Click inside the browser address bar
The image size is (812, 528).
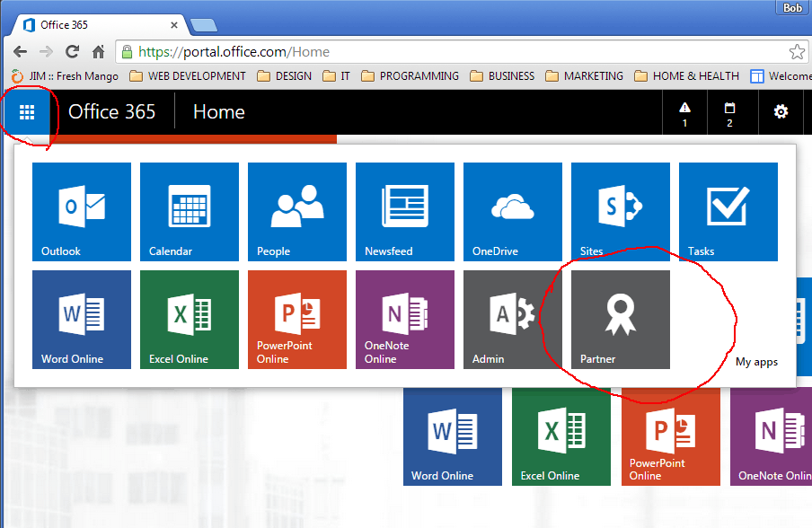[x=359, y=51]
